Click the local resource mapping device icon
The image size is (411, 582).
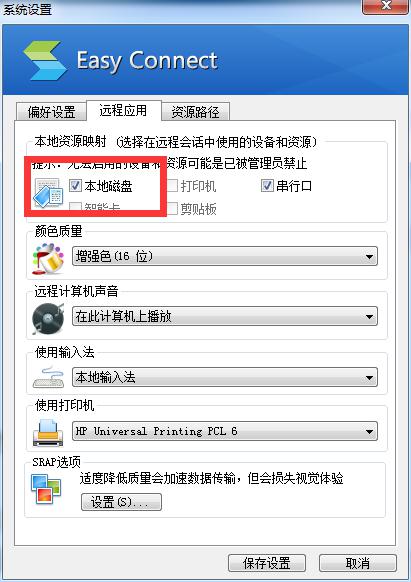pos(48,193)
